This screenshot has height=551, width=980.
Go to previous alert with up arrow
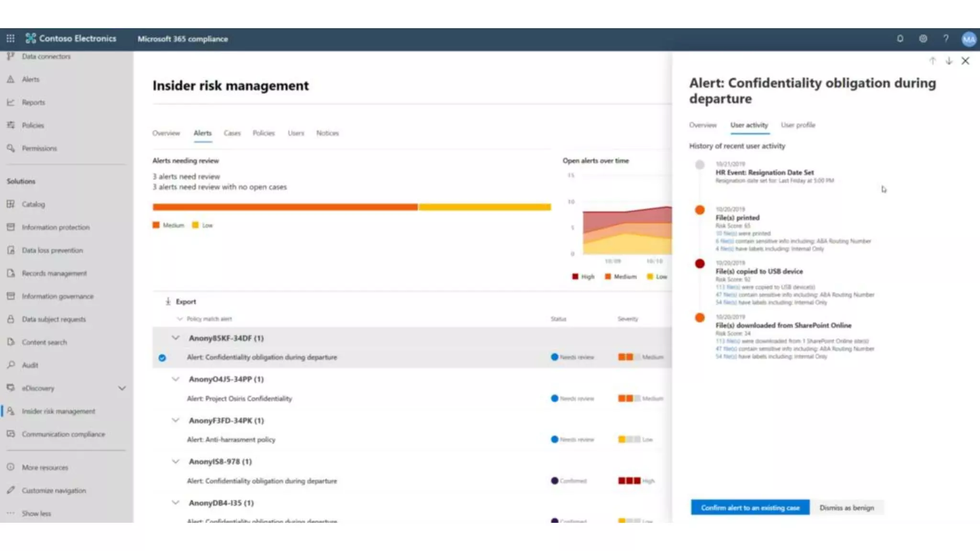point(932,61)
